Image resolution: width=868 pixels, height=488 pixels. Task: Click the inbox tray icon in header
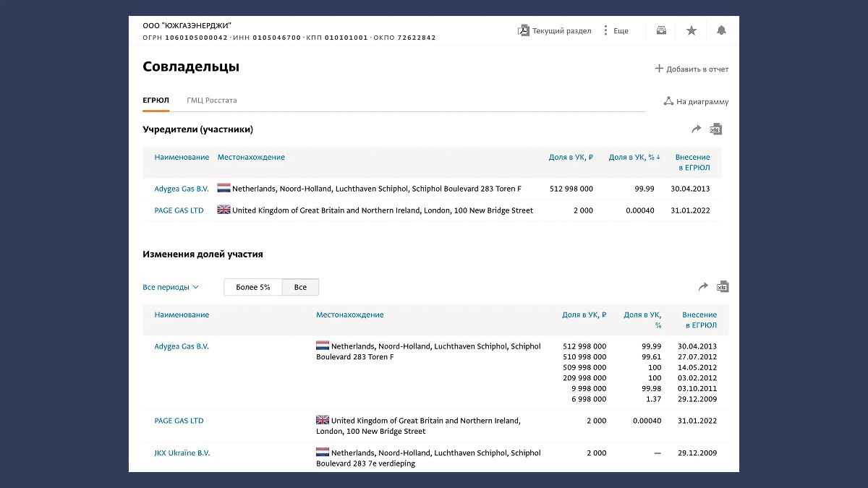[661, 30]
